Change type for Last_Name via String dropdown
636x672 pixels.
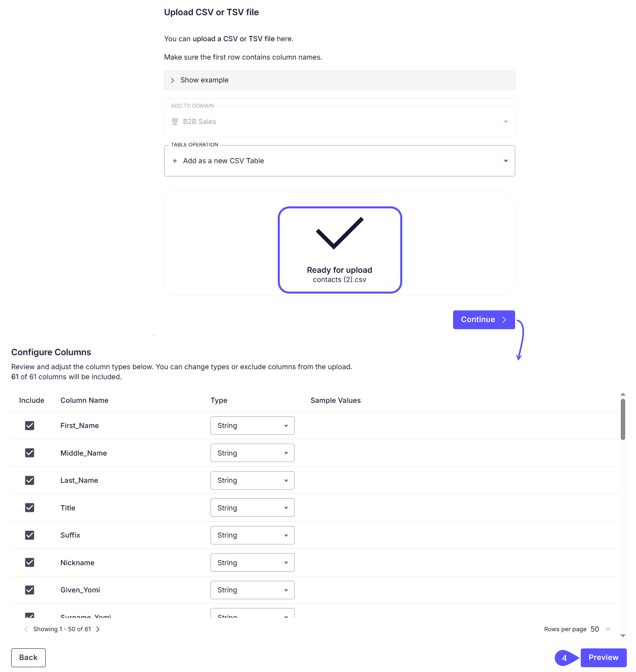click(252, 480)
